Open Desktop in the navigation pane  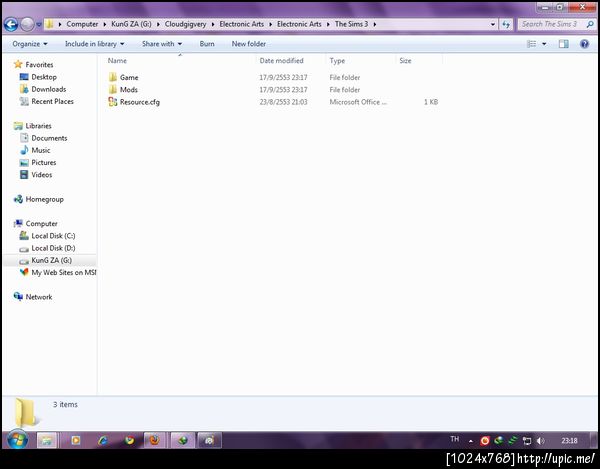tap(44, 77)
